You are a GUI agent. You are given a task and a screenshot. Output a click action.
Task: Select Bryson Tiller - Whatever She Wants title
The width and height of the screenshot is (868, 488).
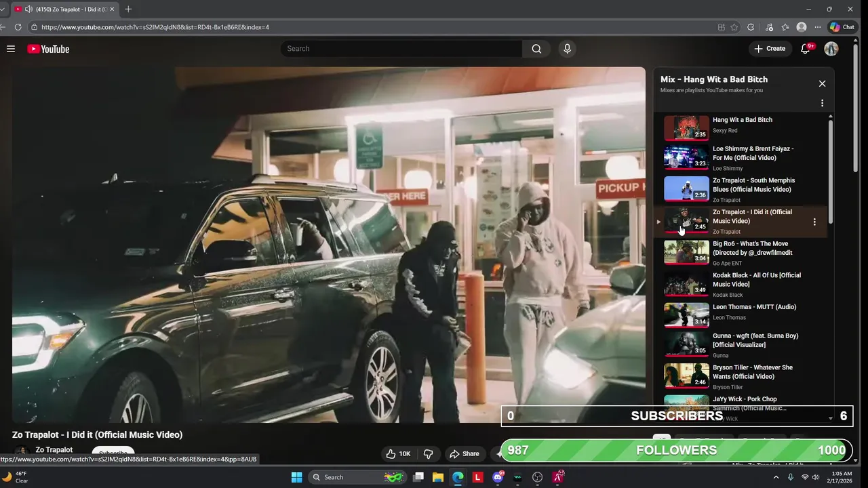(752, 372)
